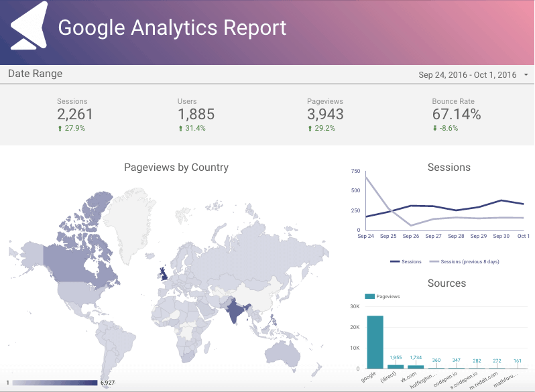Click the 750 y-axis label in Sessions chart
Screen dimensions: 535x392
click(x=355, y=171)
